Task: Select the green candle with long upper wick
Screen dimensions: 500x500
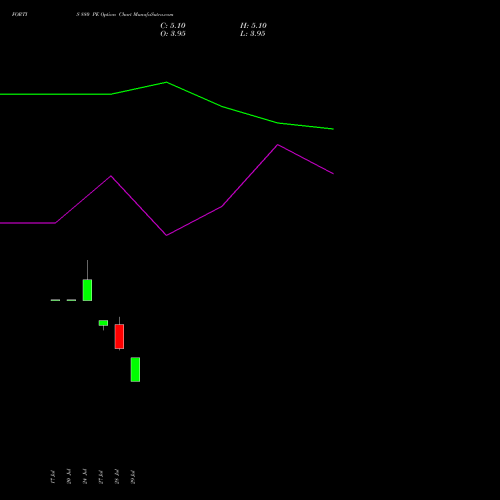Action: (x=87, y=290)
